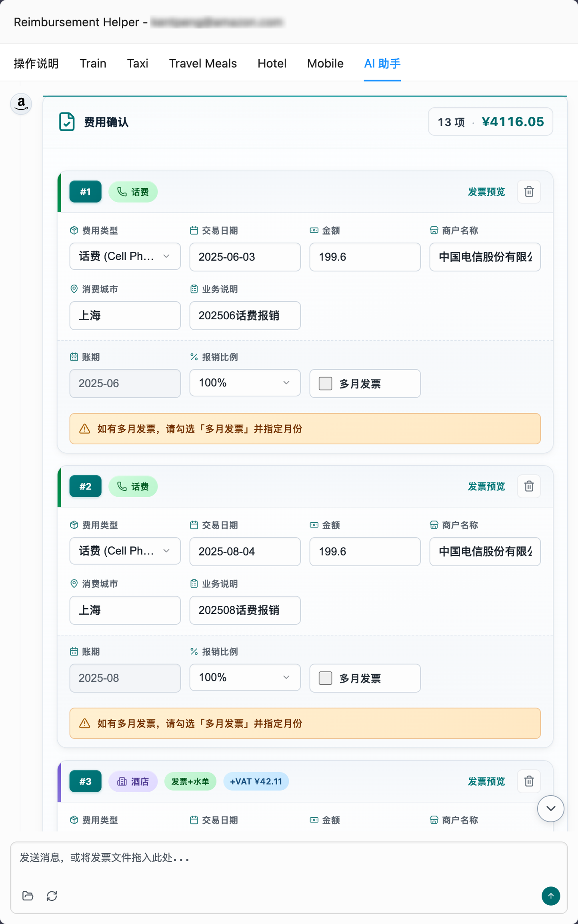Image resolution: width=578 pixels, height=924 pixels.
Task: Check 多月发票 checkbox for item #2
Action: [325, 678]
